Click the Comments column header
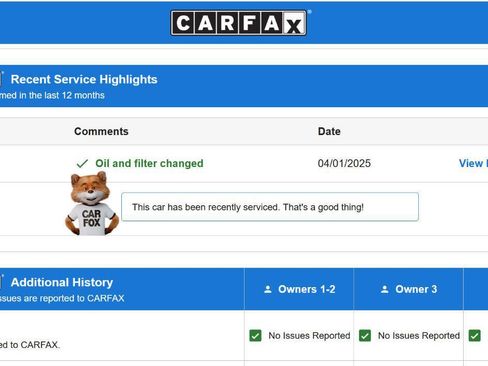 [x=101, y=131]
